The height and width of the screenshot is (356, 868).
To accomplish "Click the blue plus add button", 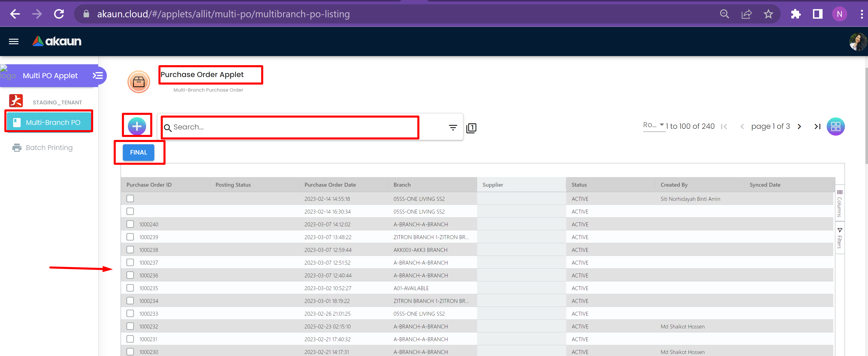I will (137, 126).
